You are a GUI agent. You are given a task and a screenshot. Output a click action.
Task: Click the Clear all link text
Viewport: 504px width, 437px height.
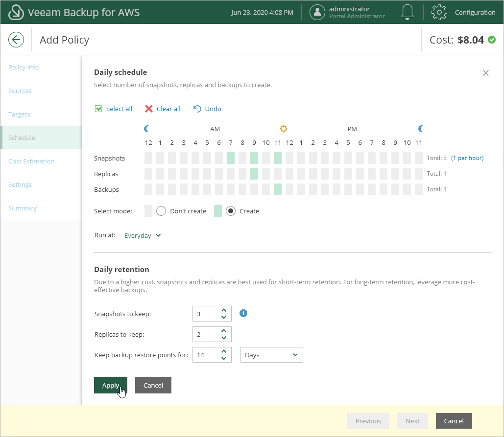click(x=168, y=109)
